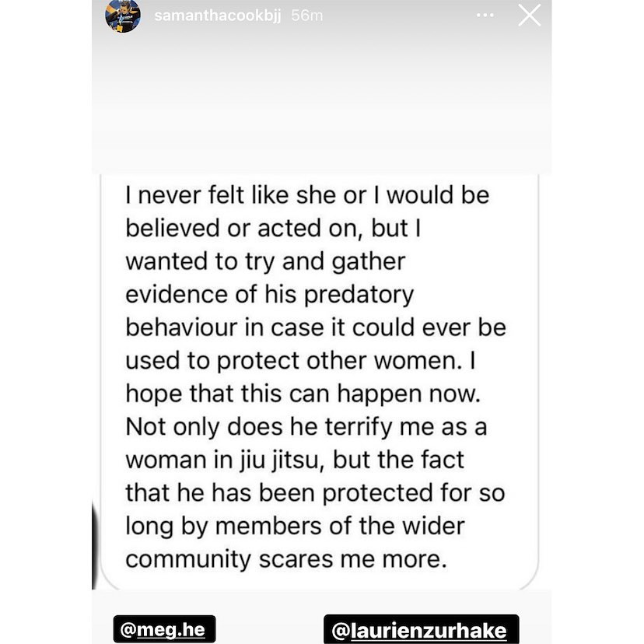Click the samanthacookbjj username
This screenshot has width=644, height=644.
[x=218, y=16]
